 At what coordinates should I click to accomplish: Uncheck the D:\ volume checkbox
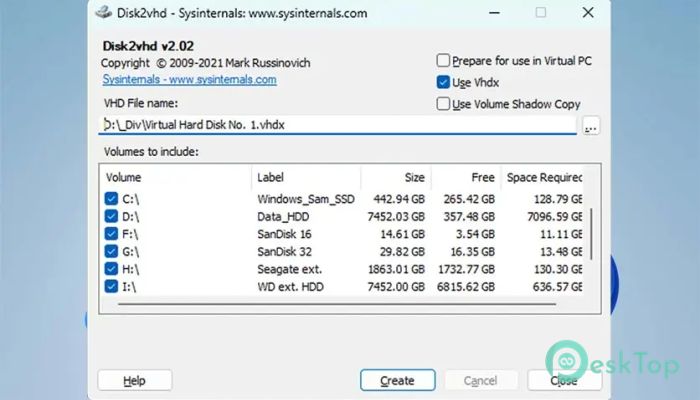pyautogui.click(x=111, y=216)
